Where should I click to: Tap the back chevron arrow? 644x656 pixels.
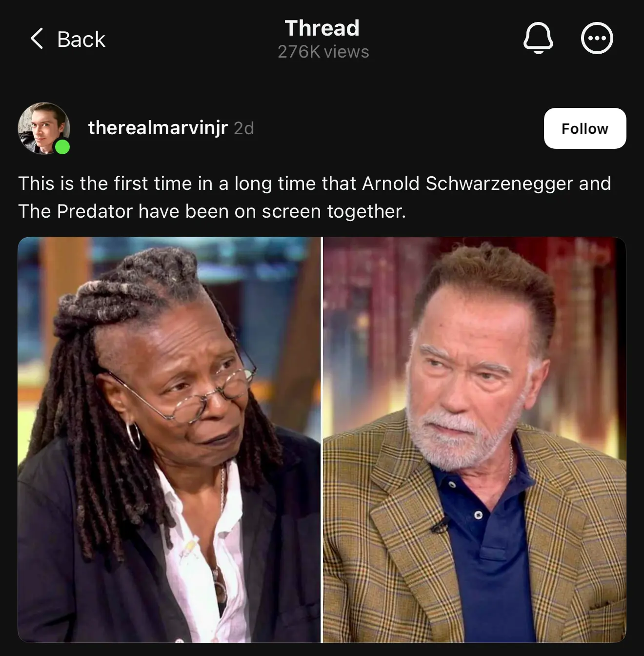(x=37, y=39)
